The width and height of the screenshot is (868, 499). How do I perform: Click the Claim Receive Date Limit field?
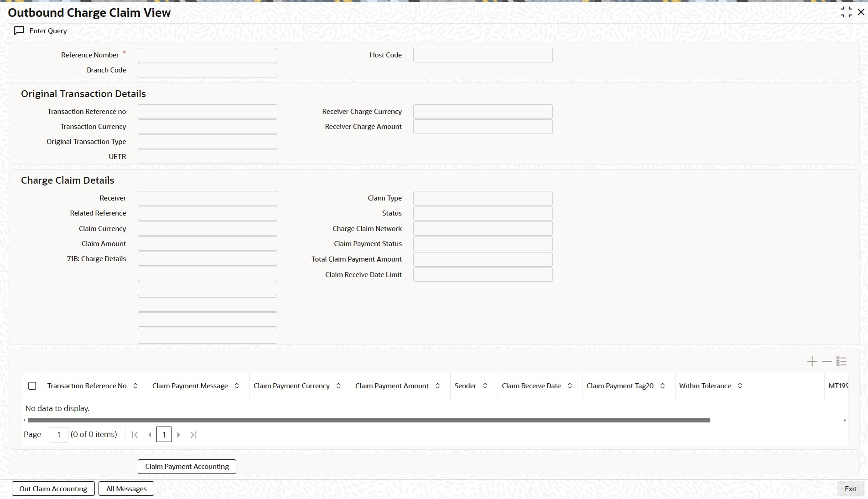(483, 274)
